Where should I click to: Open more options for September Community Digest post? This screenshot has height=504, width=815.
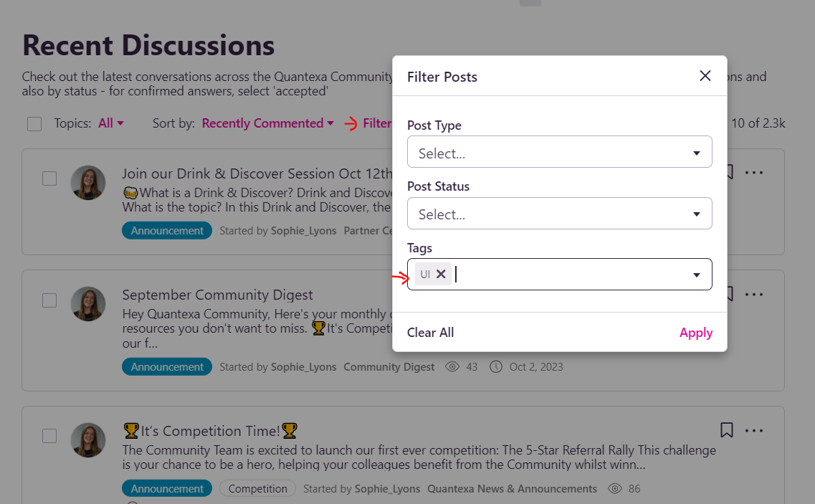[753, 295]
